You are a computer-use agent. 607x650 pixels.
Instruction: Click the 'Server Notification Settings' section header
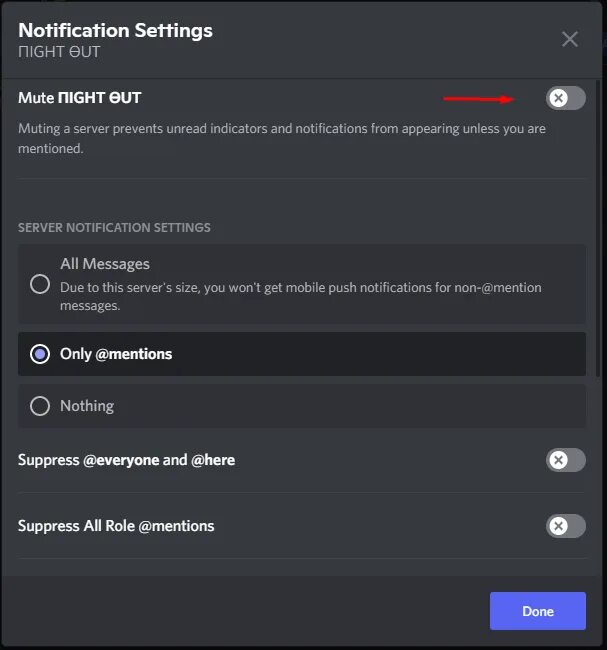114,228
